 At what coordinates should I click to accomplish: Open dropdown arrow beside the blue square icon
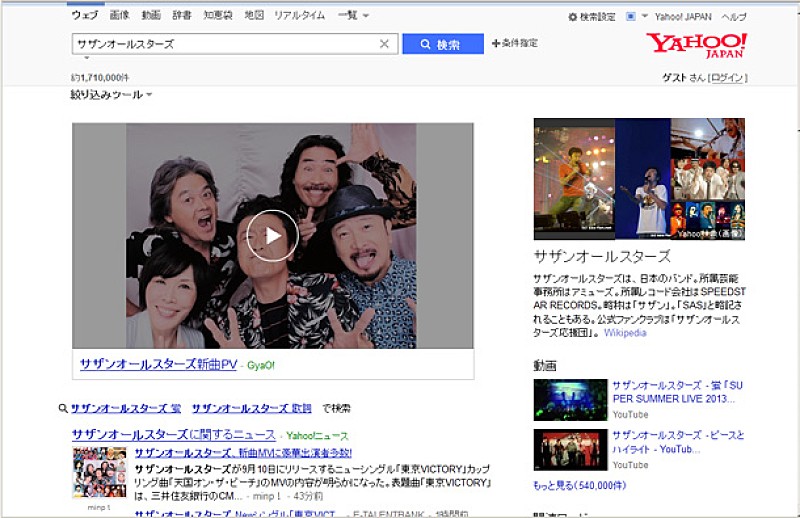(x=645, y=17)
